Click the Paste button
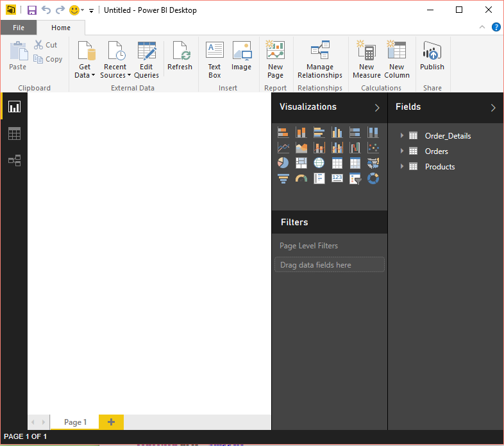The width and height of the screenshot is (504, 446). pyautogui.click(x=18, y=55)
